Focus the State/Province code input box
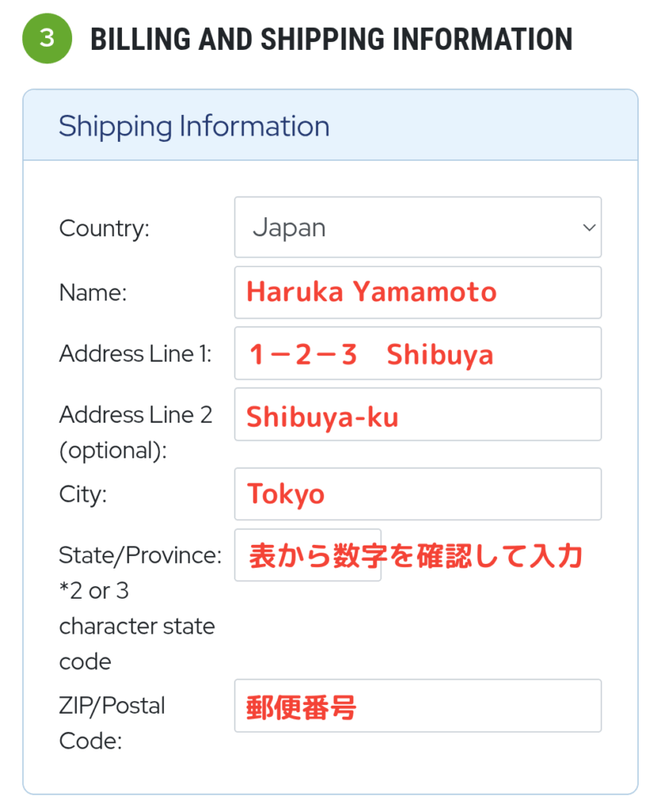 [x=308, y=555]
